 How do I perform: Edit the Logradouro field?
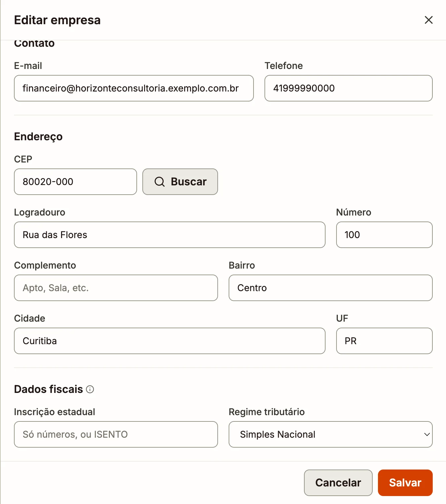(x=170, y=235)
